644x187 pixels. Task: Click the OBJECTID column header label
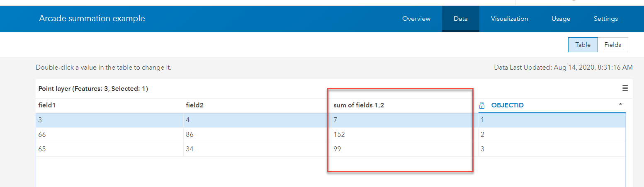click(507, 105)
